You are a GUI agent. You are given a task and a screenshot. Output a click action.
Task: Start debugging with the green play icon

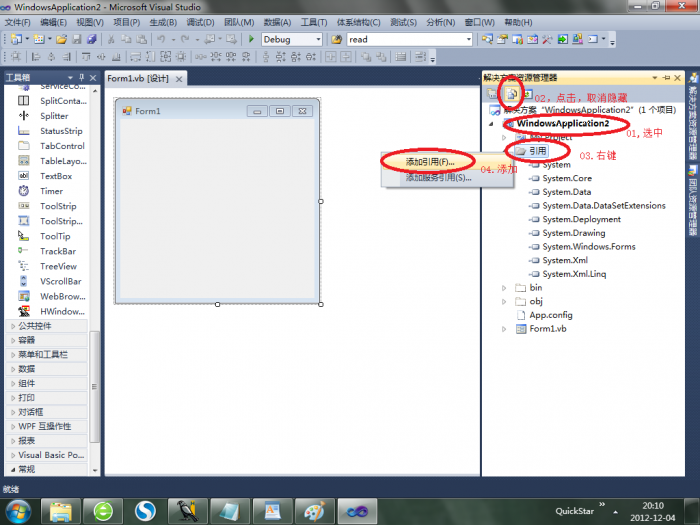coord(251,39)
